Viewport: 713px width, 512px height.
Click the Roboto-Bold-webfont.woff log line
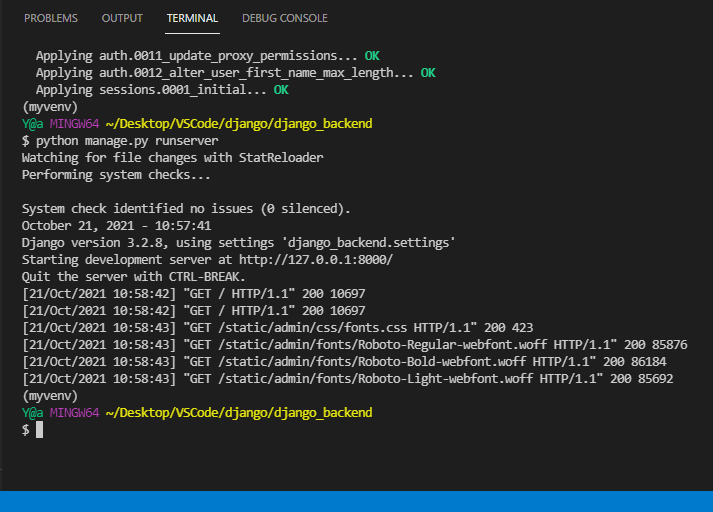pyautogui.click(x=344, y=362)
